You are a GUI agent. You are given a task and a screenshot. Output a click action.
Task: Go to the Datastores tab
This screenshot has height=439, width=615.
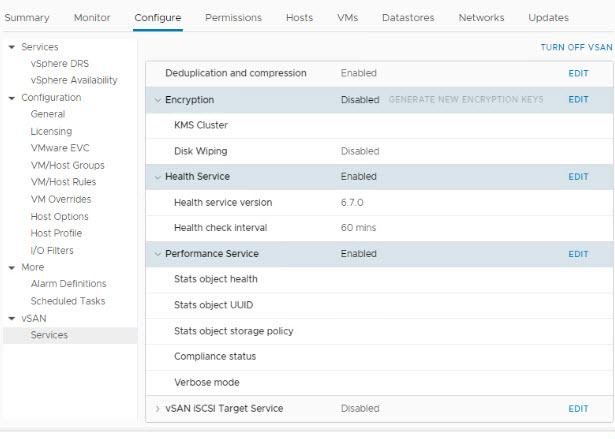pyautogui.click(x=408, y=18)
